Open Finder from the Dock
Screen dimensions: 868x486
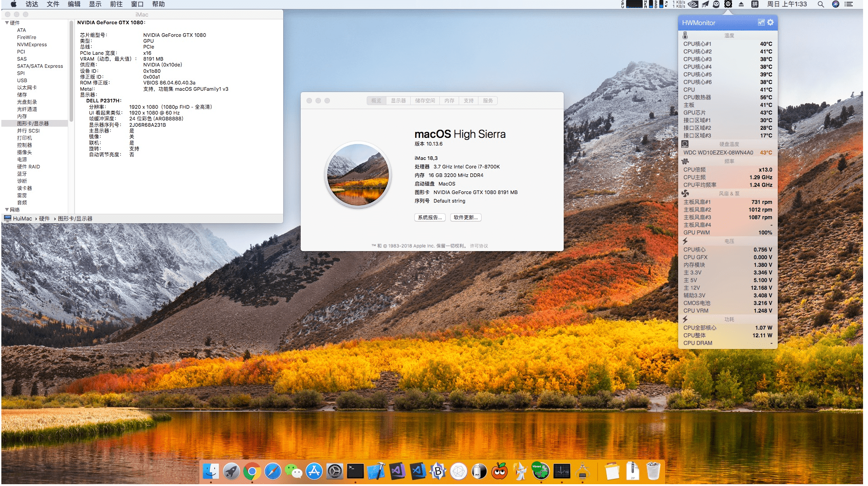coord(210,471)
